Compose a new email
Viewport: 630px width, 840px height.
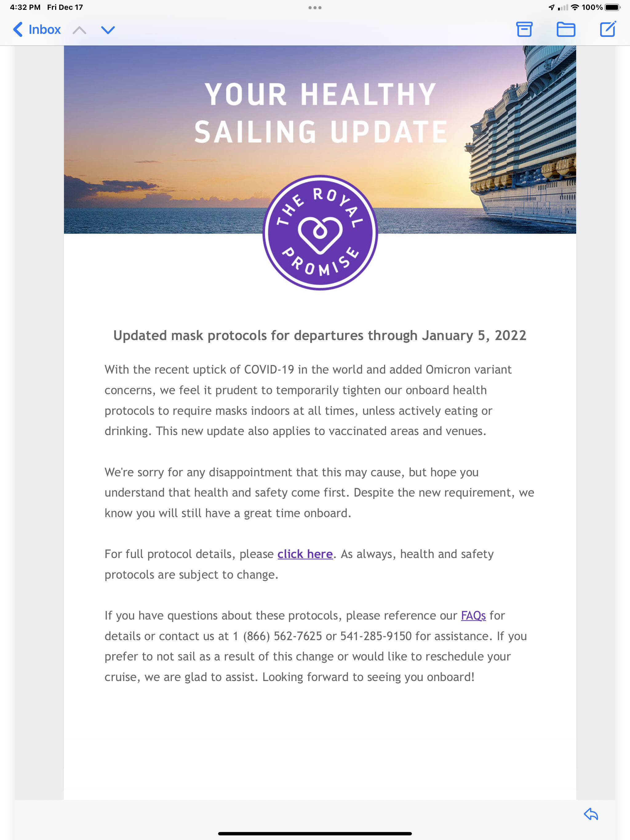[x=608, y=29]
